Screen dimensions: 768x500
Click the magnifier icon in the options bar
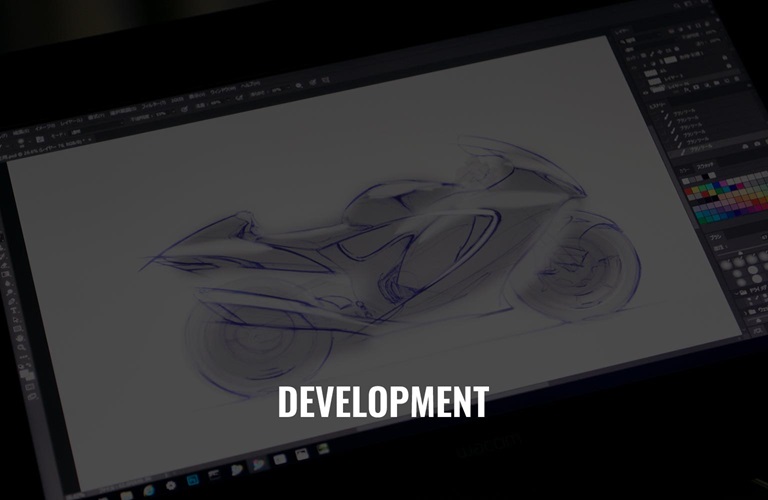(x=299, y=85)
